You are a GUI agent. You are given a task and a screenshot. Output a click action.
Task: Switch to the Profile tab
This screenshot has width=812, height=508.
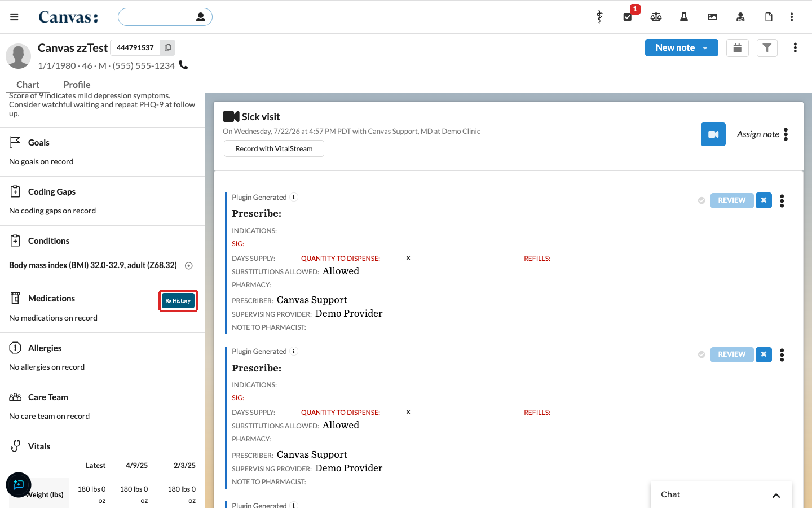click(x=77, y=85)
